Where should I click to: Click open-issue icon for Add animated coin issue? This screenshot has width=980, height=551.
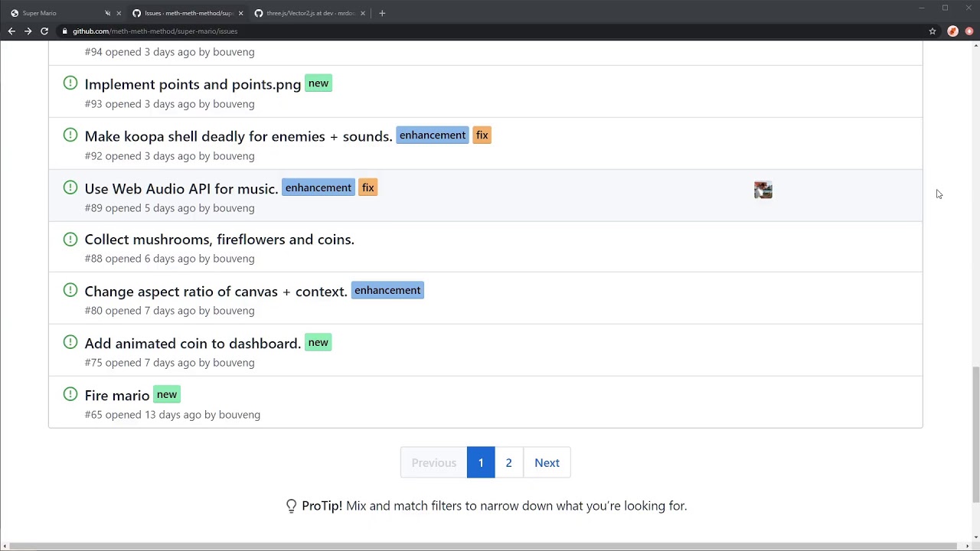click(70, 342)
